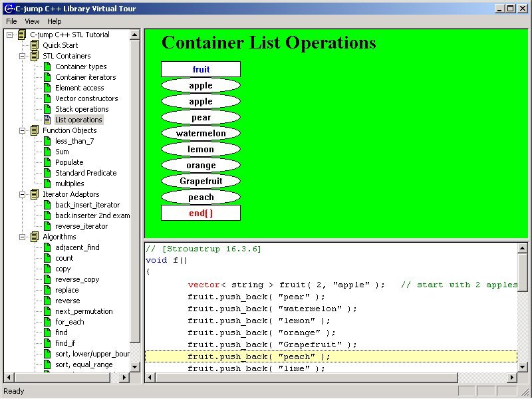Image resolution: width=532 pixels, height=399 pixels.
Task: Click the page icon next to copy
Action: click(47, 269)
